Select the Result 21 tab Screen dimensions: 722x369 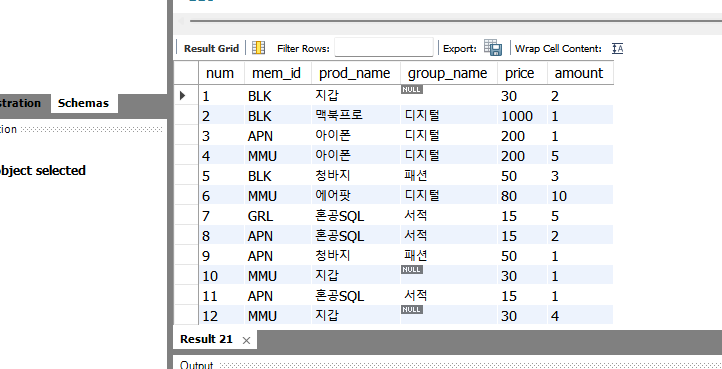coord(206,340)
